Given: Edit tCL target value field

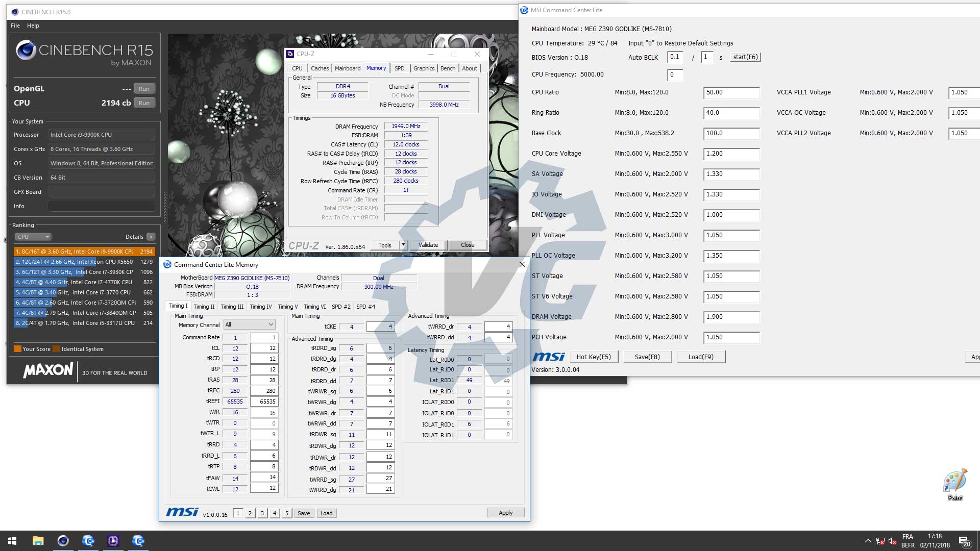Looking at the screenshot, I should pyautogui.click(x=264, y=348).
